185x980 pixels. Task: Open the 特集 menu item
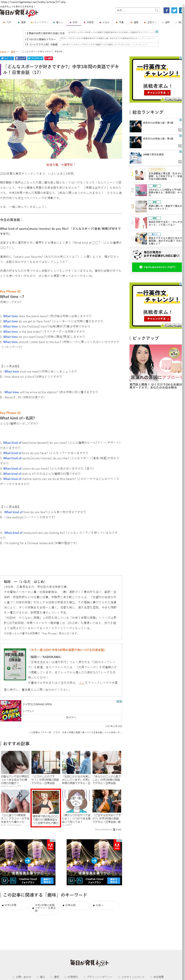coord(120,23)
